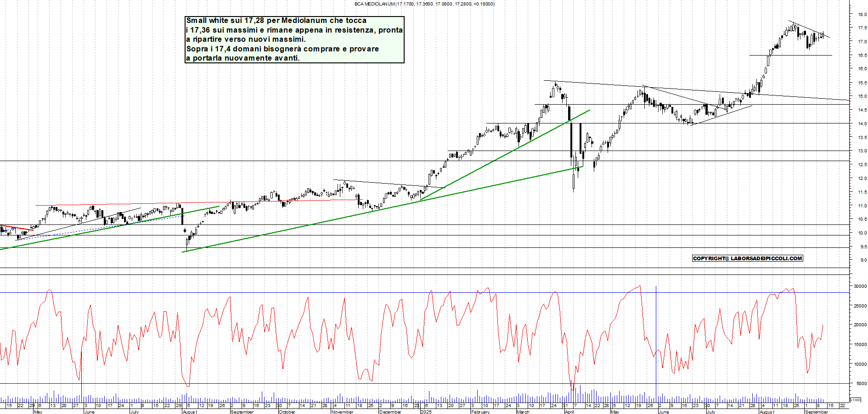Click the 13.0 price axis label
Image resolution: width=868 pixels, height=414 pixels.
tap(862, 151)
